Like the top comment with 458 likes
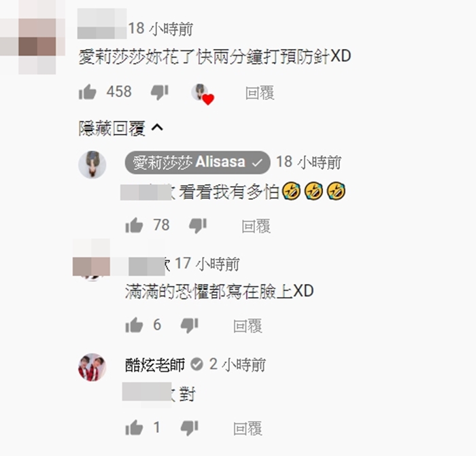The width and height of the screenshot is (476, 456). (x=88, y=92)
